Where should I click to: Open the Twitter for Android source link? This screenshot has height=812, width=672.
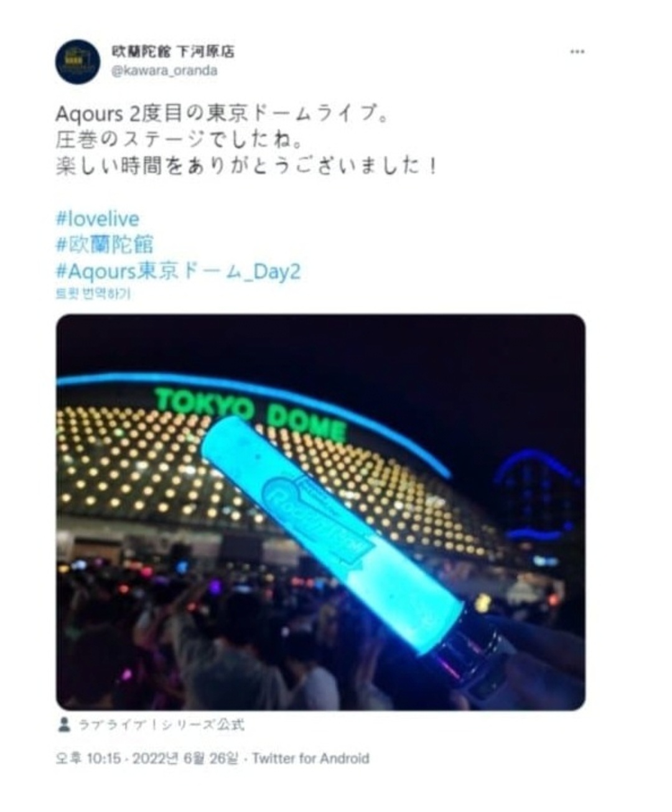point(310,758)
